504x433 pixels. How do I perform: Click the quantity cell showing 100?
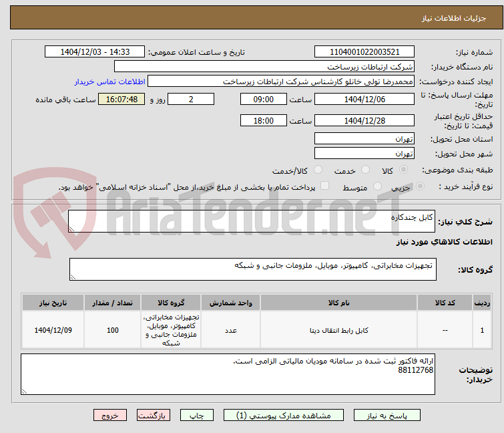[x=113, y=330]
